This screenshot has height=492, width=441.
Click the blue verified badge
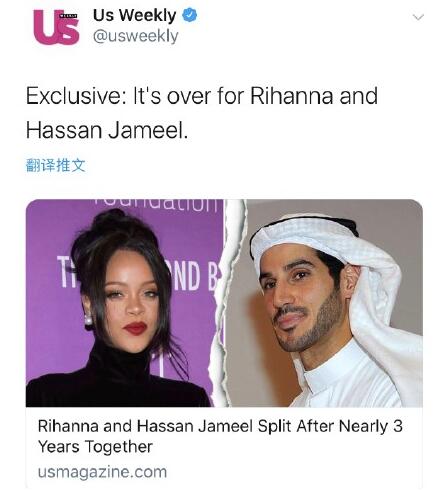[190, 15]
